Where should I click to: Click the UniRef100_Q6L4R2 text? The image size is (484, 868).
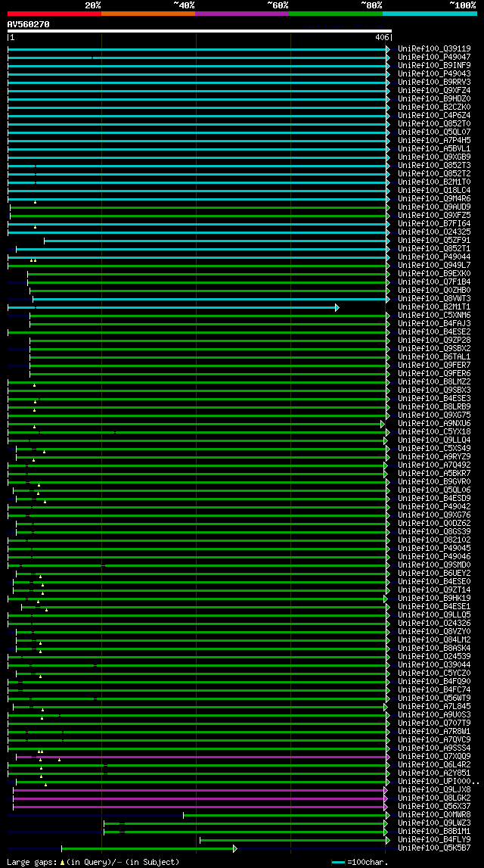click(x=434, y=765)
